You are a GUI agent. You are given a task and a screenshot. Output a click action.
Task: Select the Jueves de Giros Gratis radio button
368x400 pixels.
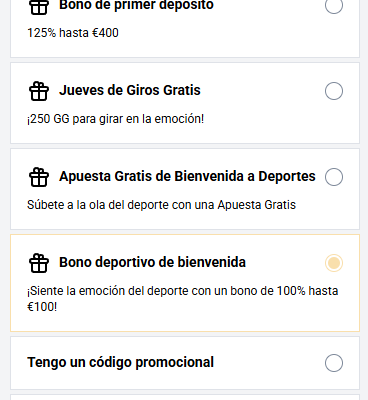[334, 91]
